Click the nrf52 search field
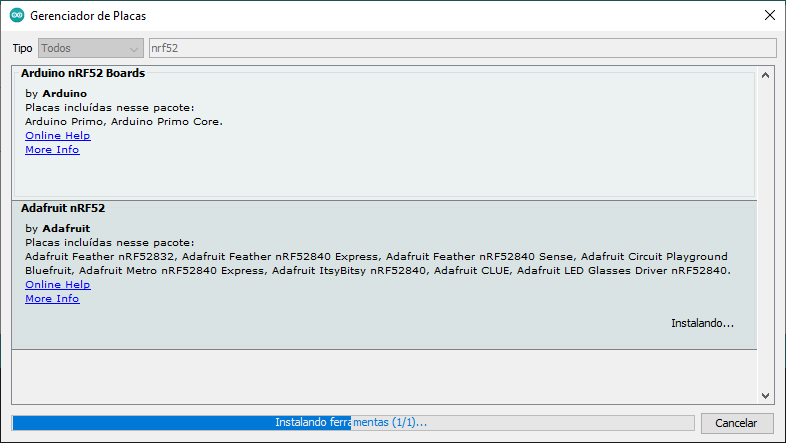 point(463,48)
